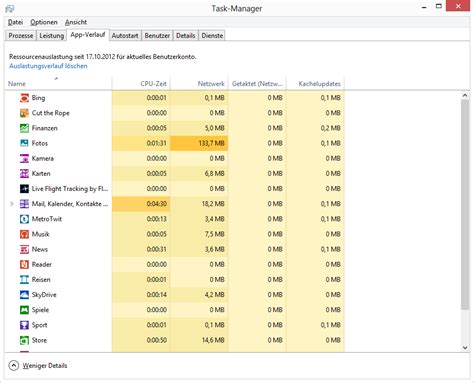
Task: Sort by the Kachelupdates column header
Action: (315, 83)
